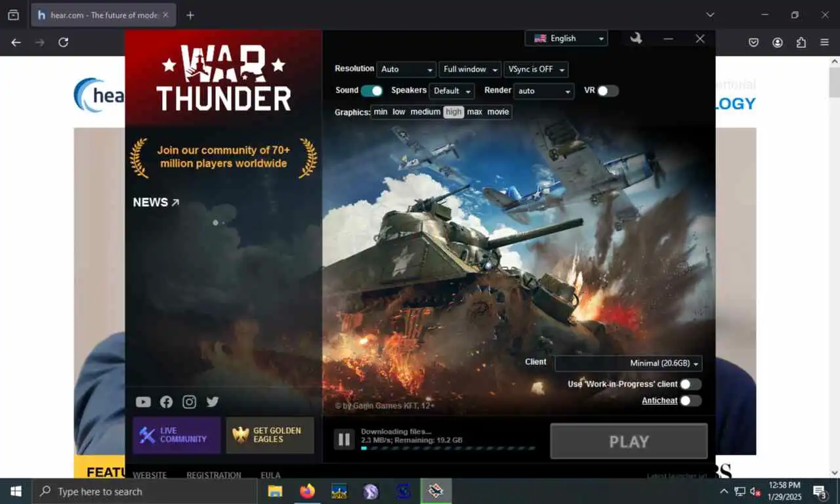Screen dimensions: 840x504
Task: Open the launcher settings wrench icon
Action: [x=636, y=38]
